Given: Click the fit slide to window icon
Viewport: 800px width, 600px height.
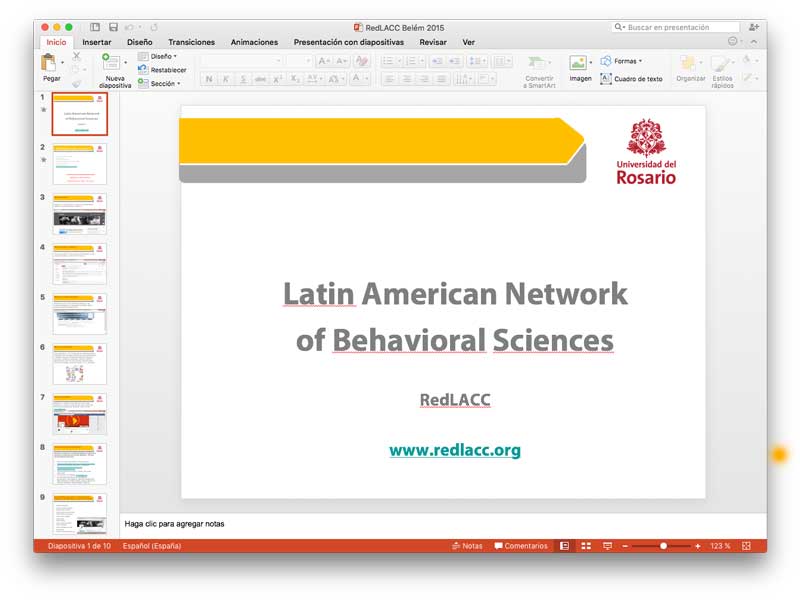Looking at the screenshot, I should point(746,546).
